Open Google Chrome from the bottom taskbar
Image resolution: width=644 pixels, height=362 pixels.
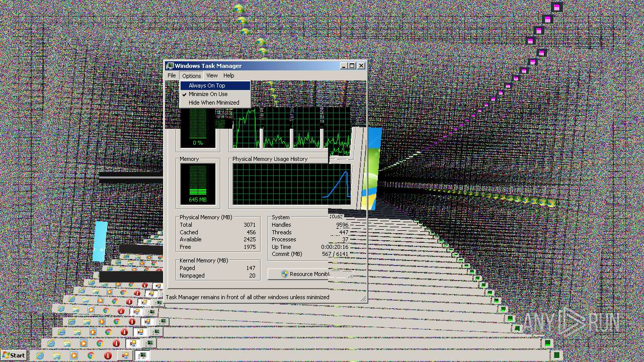(x=91, y=355)
